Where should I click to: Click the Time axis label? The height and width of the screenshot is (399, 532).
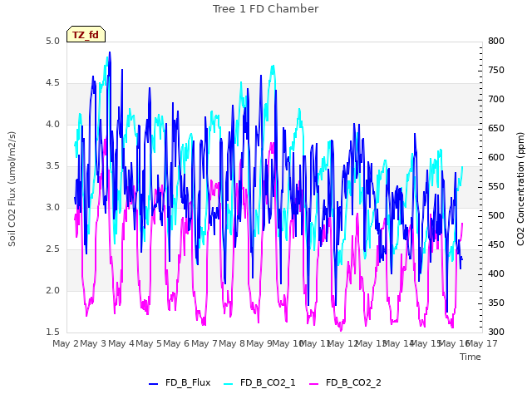tap(470, 357)
